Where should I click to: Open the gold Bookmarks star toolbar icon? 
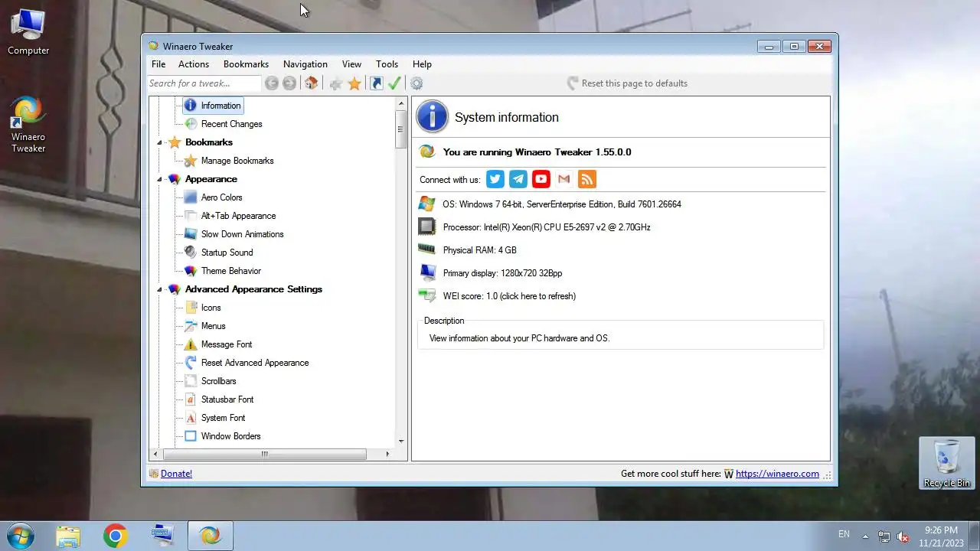click(354, 83)
